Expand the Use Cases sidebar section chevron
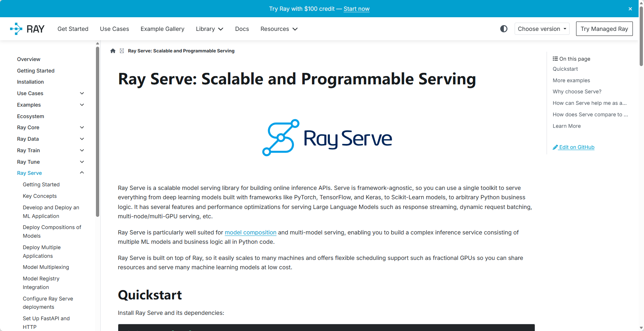This screenshot has height=331, width=644. point(82,93)
